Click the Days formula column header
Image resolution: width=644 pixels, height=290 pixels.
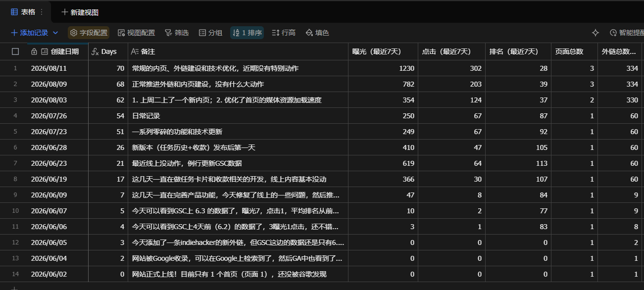tap(108, 51)
